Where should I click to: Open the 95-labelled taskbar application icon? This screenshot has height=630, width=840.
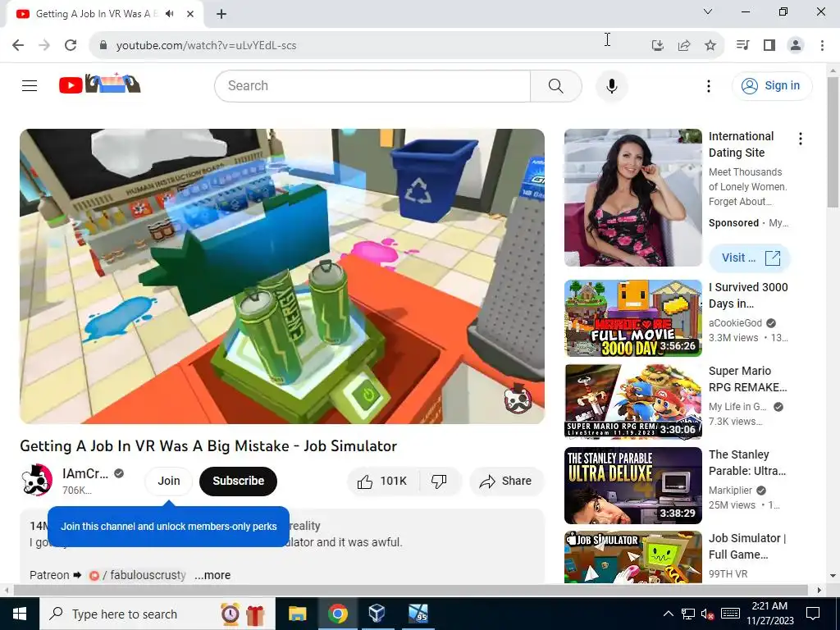[418, 614]
